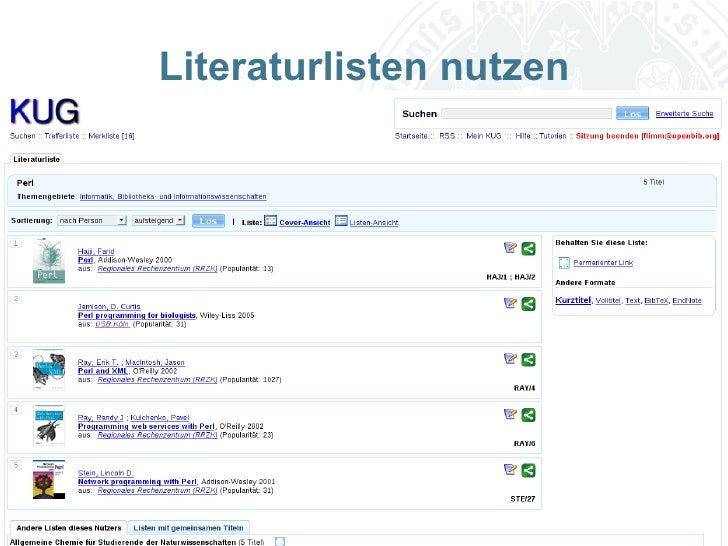Open the RSS link
The image size is (728, 546).
tap(447, 136)
